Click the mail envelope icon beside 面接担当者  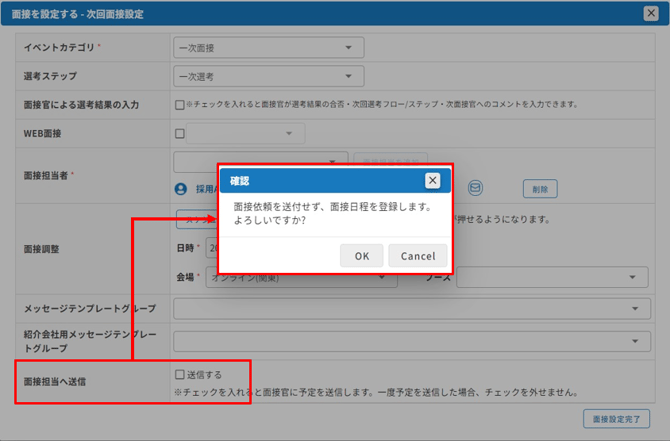pos(476,188)
